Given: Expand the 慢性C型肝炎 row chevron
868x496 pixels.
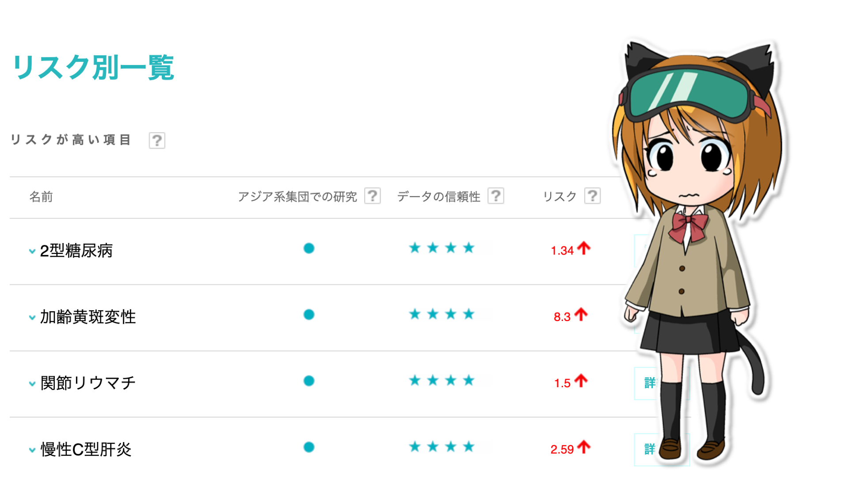Looking at the screenshot, I should click(32, 450).
